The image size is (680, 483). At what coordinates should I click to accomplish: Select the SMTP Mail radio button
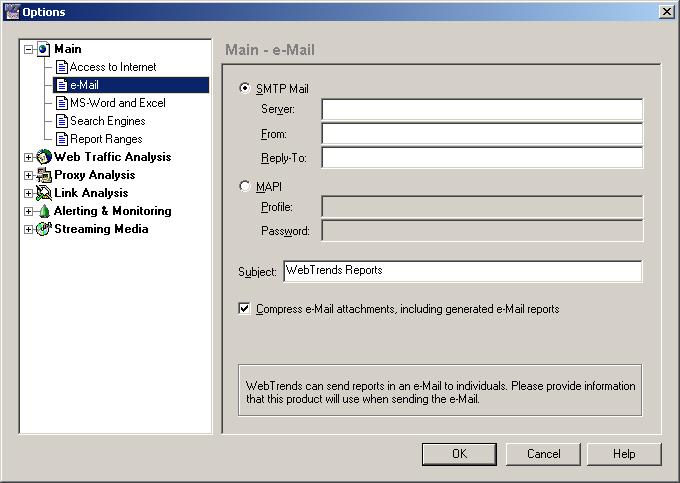(x=245, y=88)
